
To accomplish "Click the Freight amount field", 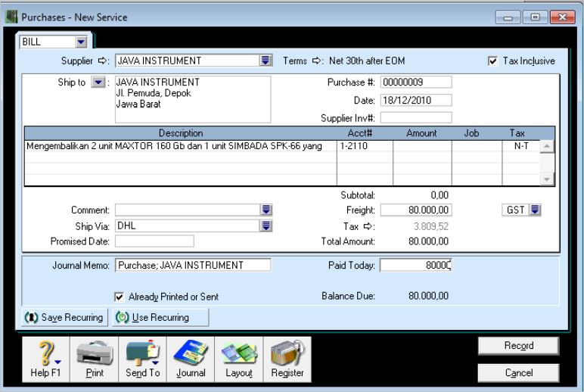I will click(x=416, y=210).
